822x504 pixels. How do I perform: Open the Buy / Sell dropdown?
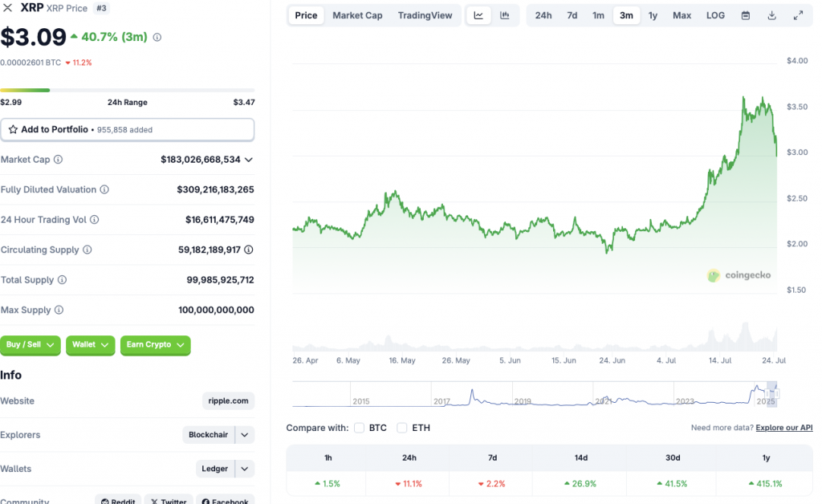coord(31,346)
